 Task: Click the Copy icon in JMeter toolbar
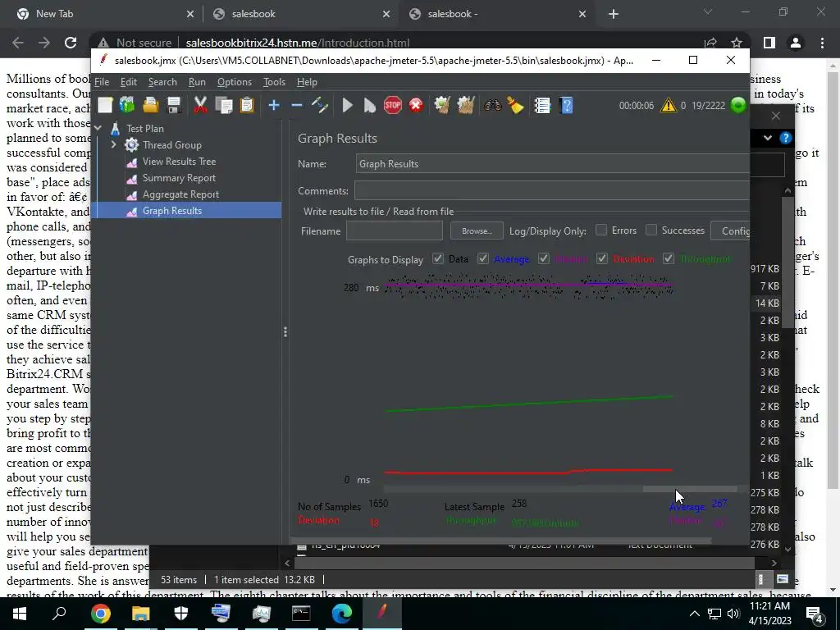coord(223,106)
